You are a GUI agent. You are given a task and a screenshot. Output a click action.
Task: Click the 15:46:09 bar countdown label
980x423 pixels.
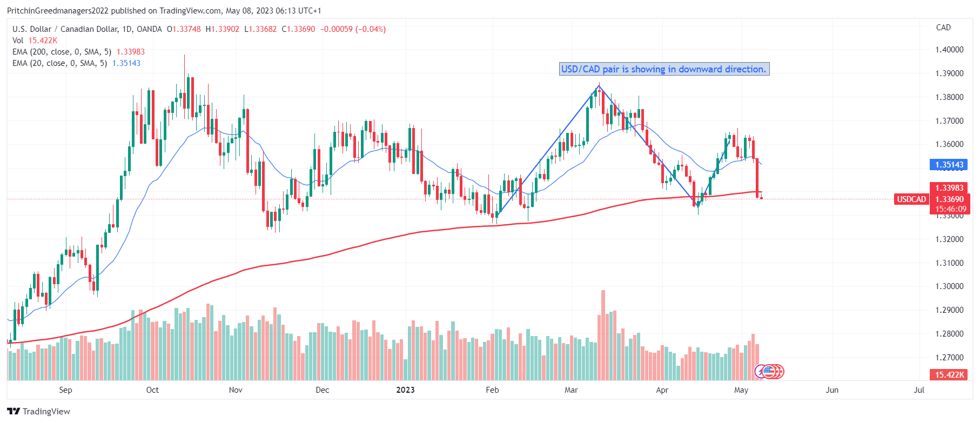point(950,209)
